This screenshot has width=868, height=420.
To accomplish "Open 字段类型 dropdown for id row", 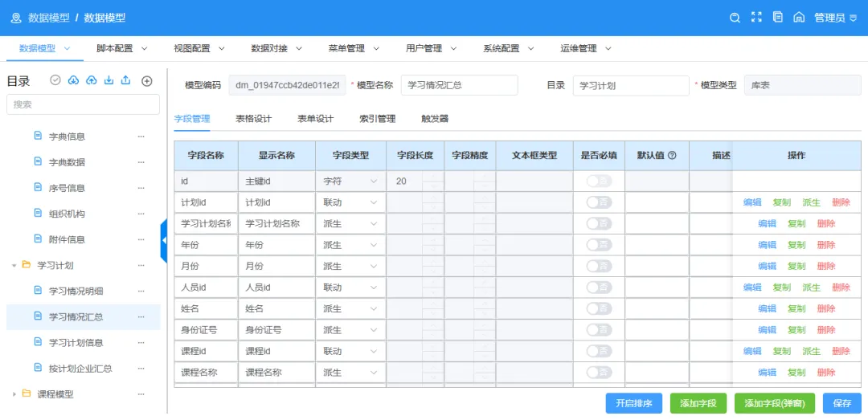I will pyautogui.click(x=350, y=181).
